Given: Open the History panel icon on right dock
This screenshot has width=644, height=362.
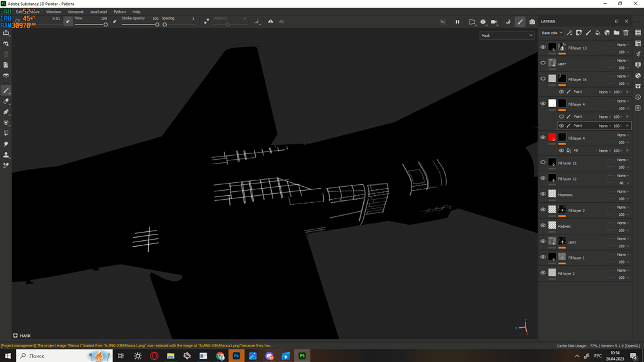Looking at the screenshot, I should pos(638,97).
